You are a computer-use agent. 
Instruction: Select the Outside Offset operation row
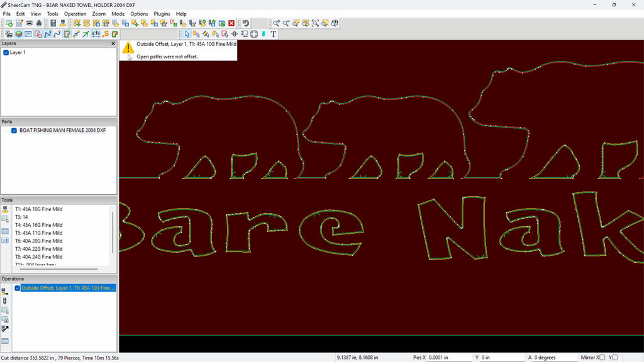coord(68,288)
